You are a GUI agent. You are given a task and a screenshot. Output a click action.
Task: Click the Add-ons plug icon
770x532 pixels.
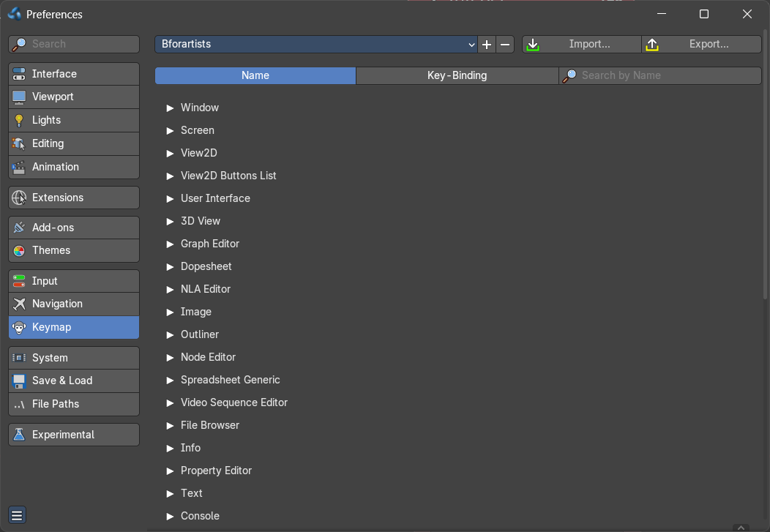click(19, 228)
